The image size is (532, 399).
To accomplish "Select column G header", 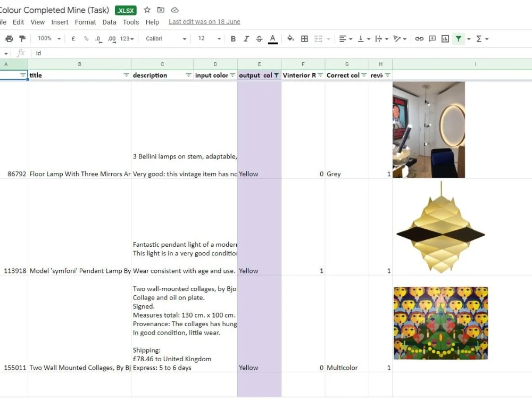I will 347,64.
